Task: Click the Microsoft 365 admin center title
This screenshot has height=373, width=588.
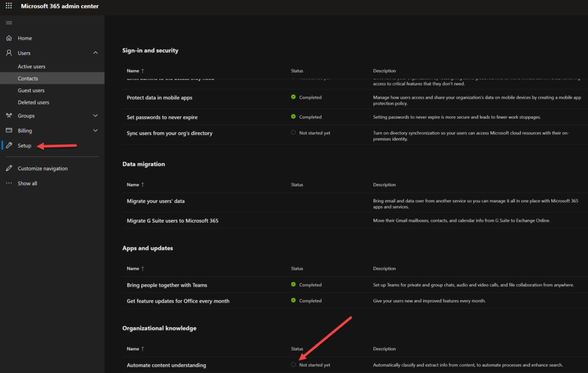Action: (x=60, y=6)
